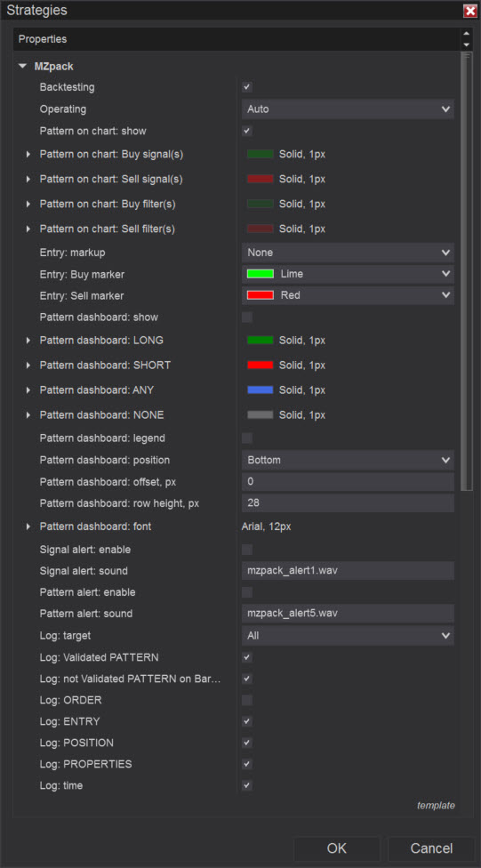
Task: Open the template link
Action: click(x=437, y=806)
